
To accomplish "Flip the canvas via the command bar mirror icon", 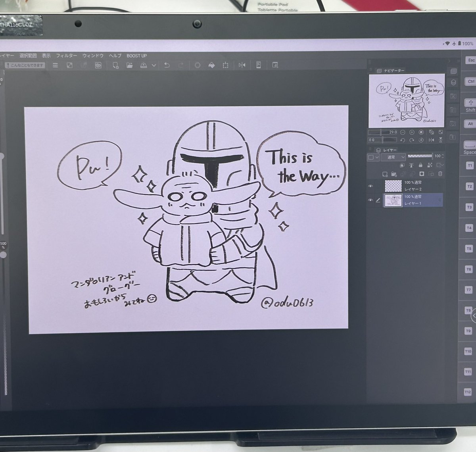I will tap(242, 65).
